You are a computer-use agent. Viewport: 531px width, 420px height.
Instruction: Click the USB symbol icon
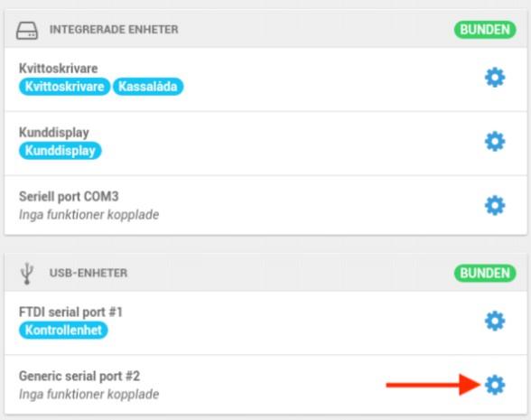27,274
